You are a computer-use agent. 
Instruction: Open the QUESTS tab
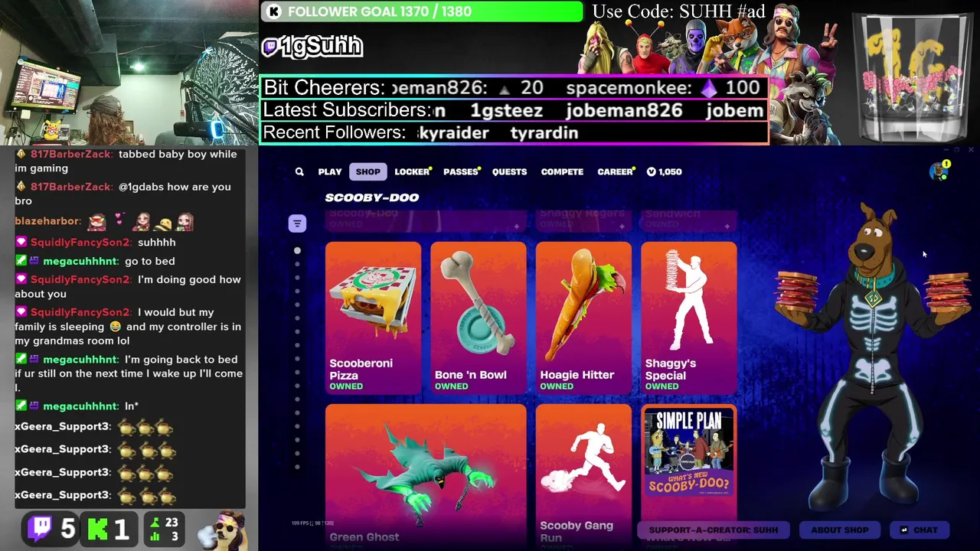pyautogui.click(x=509, y=172)
